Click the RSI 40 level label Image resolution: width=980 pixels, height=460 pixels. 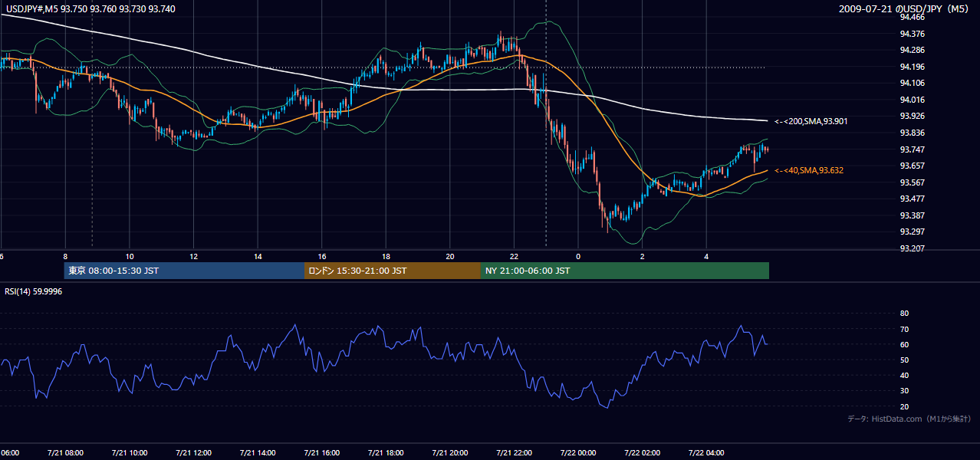904,376
